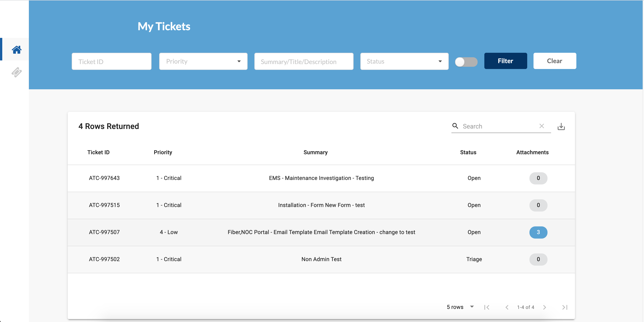The width and height of the screenshot is (644, 322).
Task: Expand the Priority filter dropdown
Action: (x=203, y=61)
